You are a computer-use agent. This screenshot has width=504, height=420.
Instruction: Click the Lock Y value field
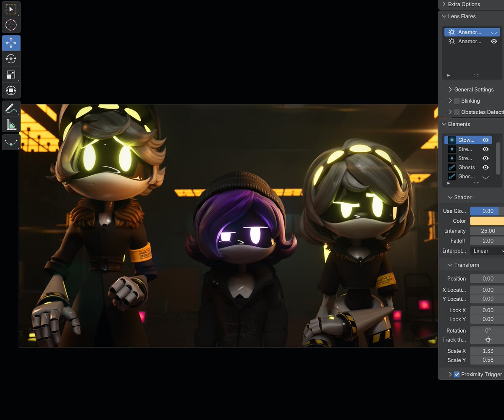click(x=487, y=320)
